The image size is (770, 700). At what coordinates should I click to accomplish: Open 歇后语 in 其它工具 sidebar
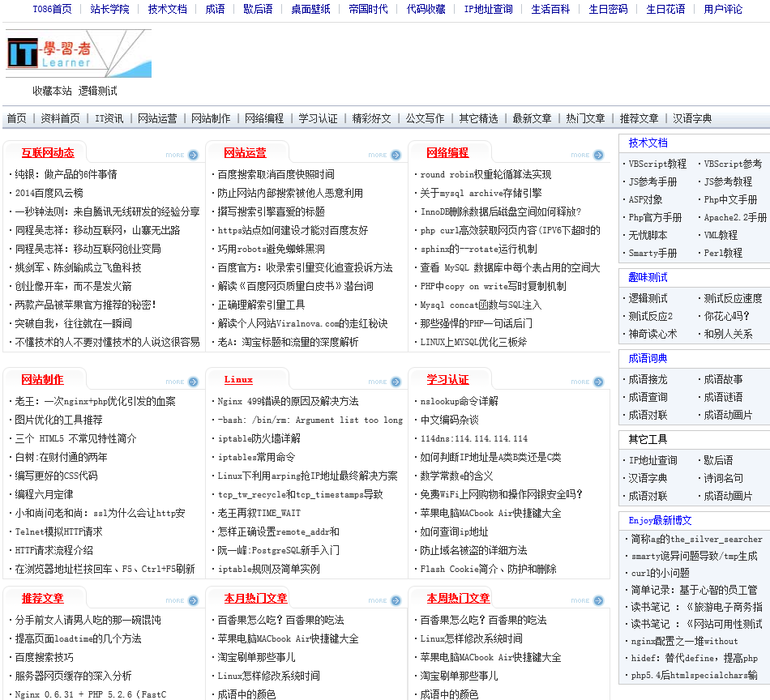pos(718,460)
